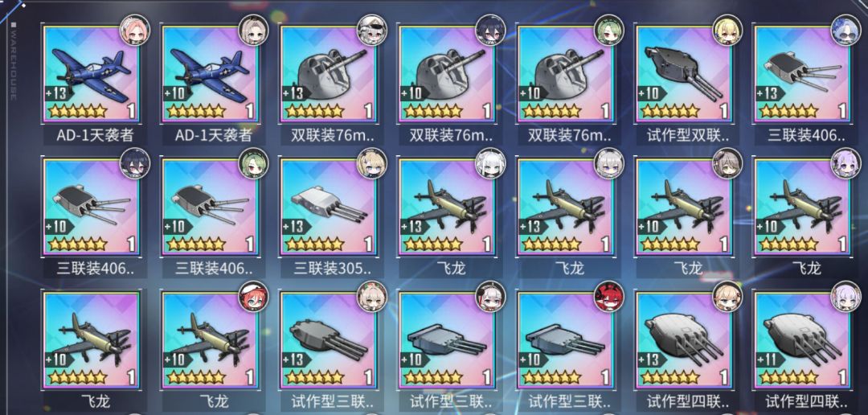Open the +13 试作型四联 quad turret item
The height and width of the screenshot is (415, 868).
click(684, 339)
